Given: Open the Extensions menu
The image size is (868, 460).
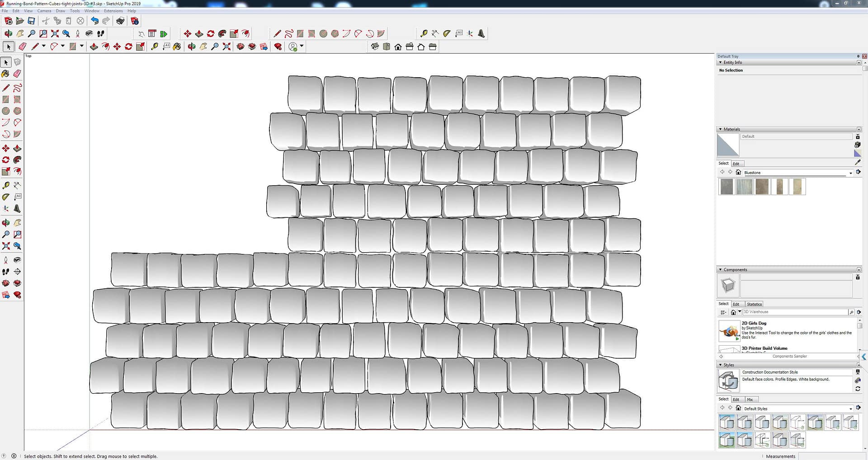Looking at the screenshot, I should tap(113, 11).
